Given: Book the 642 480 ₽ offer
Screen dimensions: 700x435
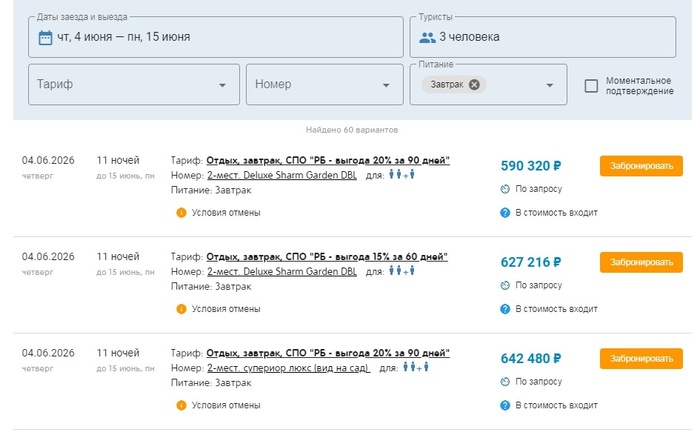Looking at the screenshot, I should pyautogui.click(x=641, y=358).
